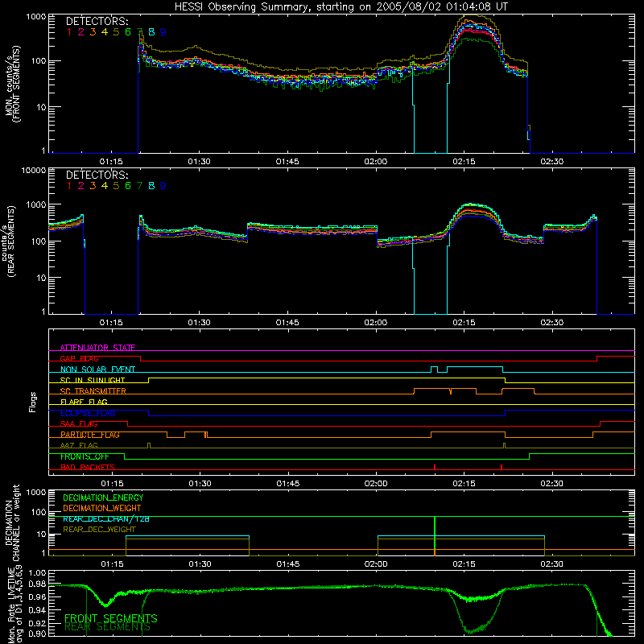The width and height of the screenshot is (644, 644).
Task: Select the ECLIPSE_FLAG label
Action: 88,413
